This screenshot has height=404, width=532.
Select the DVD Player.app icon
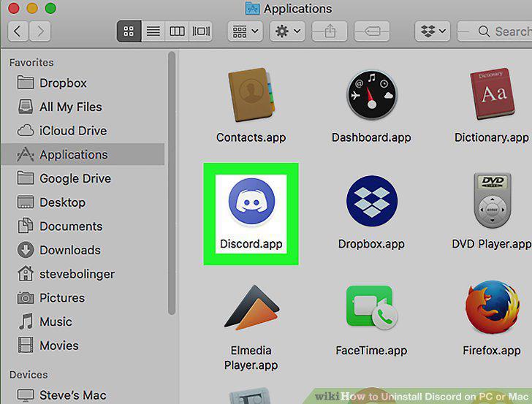click(x=492, y=200)
